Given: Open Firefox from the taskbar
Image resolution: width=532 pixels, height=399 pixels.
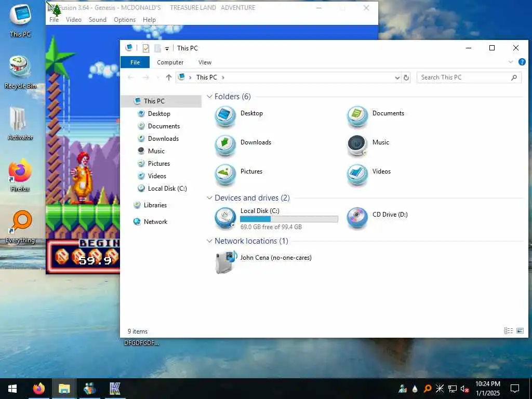Looking at the screenshot, I should (x=38, y=389).
